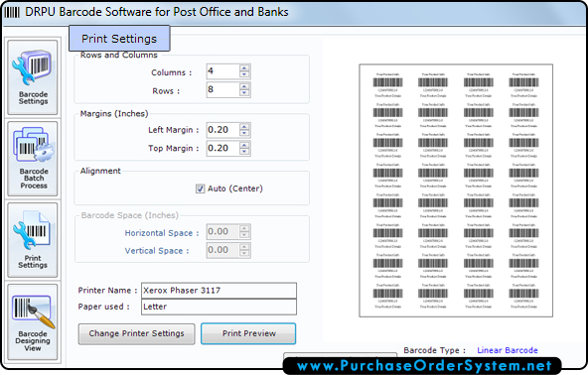The width and height of the screenshot is (588, 375).
Task: Open Print Settings in the sidebar
Action: point(33,240)
